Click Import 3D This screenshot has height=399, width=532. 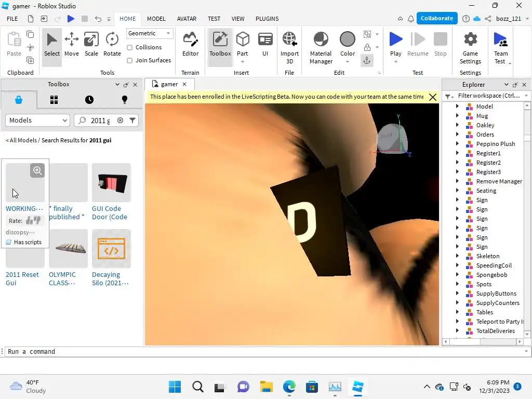tap(289, 48)
